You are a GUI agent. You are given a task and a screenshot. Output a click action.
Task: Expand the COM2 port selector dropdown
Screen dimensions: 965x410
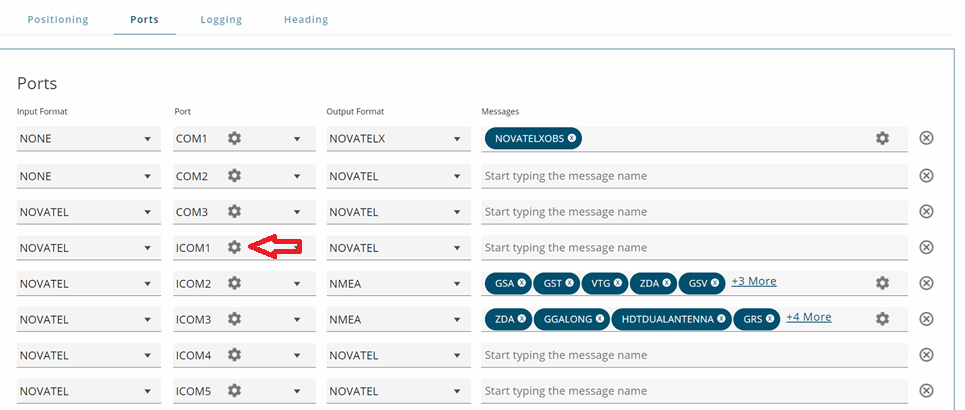click(x=297, y=177)
